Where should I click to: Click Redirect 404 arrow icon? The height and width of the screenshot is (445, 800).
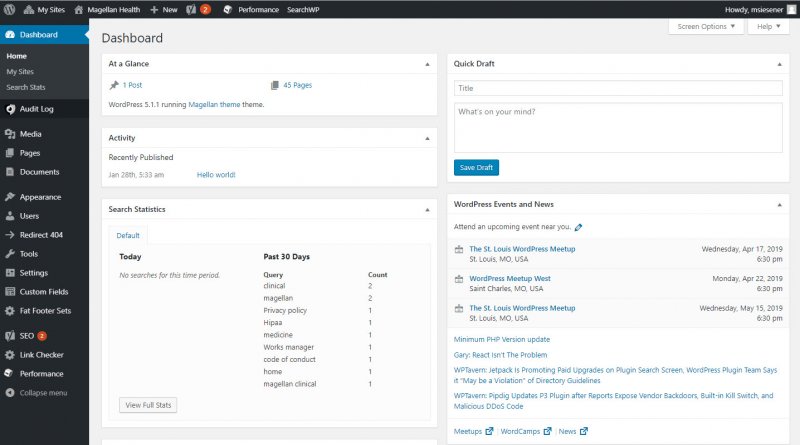tap(10, 235)
